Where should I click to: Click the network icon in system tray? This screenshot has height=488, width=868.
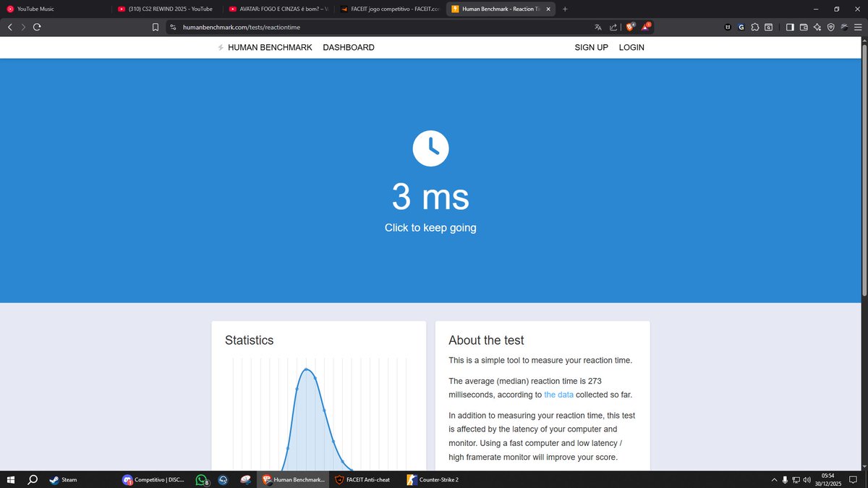click(796, 479)
